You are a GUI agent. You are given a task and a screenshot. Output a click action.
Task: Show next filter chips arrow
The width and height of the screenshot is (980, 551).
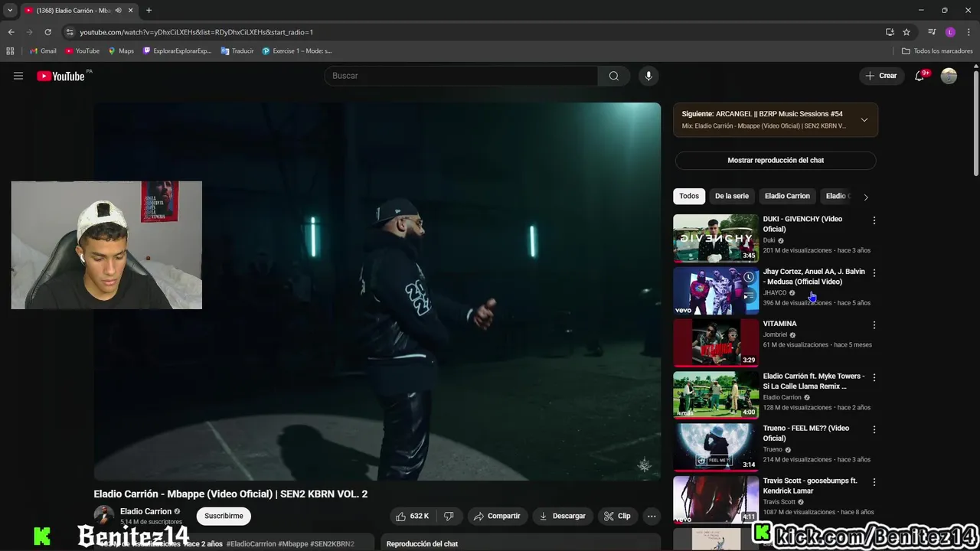point(866,197)
